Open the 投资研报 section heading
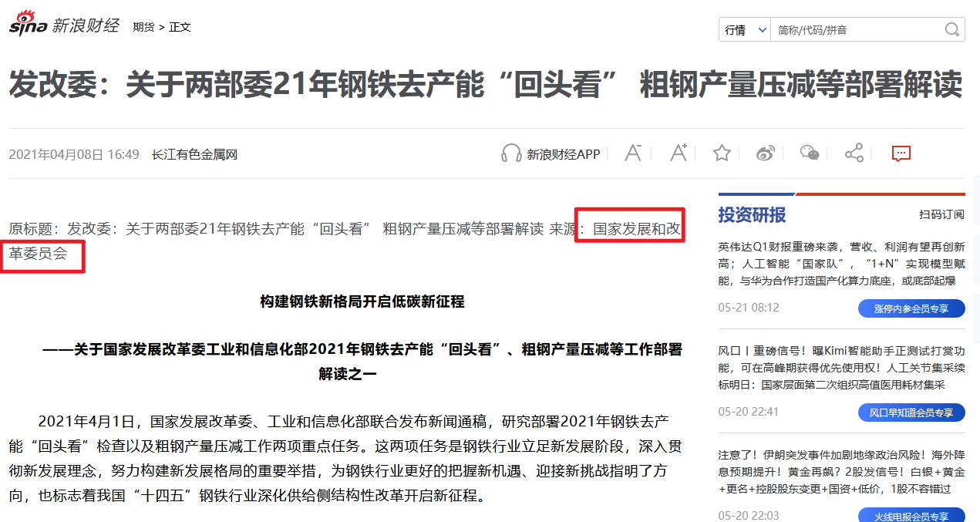980x522 pixels. pyautogui.click(x=752, y=214)
